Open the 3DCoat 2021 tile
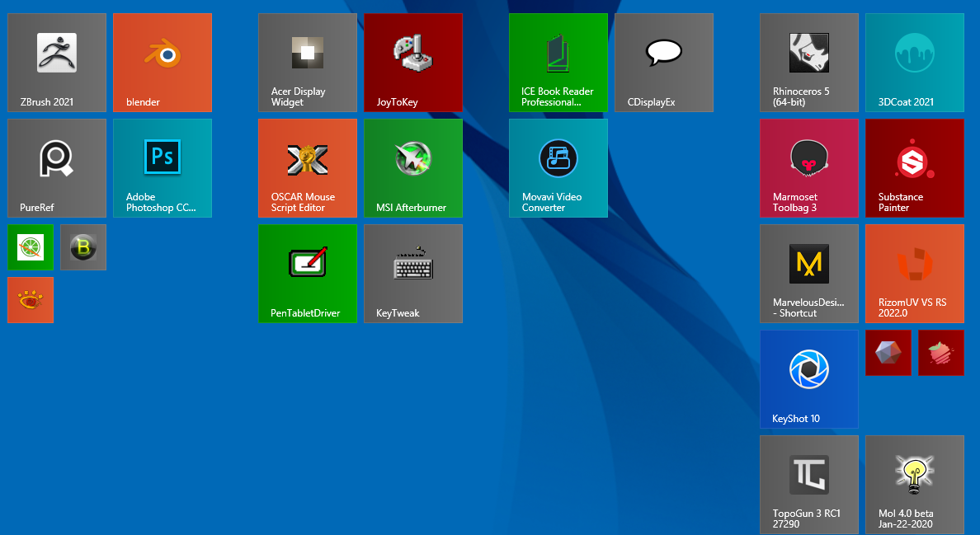980x535 pixels. [x=914, y=63]
